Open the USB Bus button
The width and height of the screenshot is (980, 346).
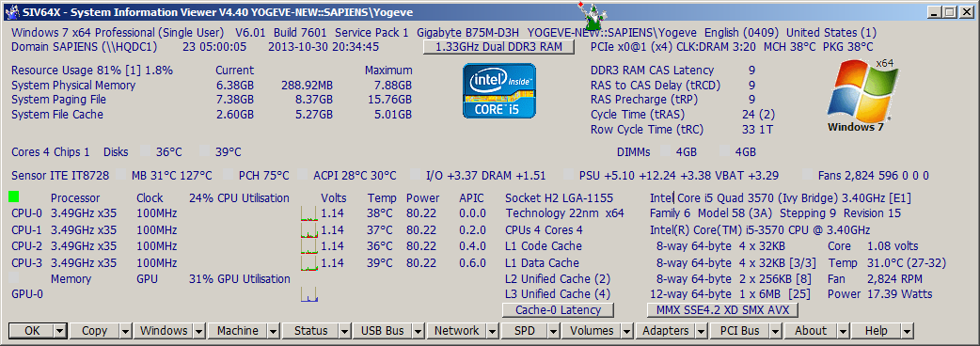(383, 331)
